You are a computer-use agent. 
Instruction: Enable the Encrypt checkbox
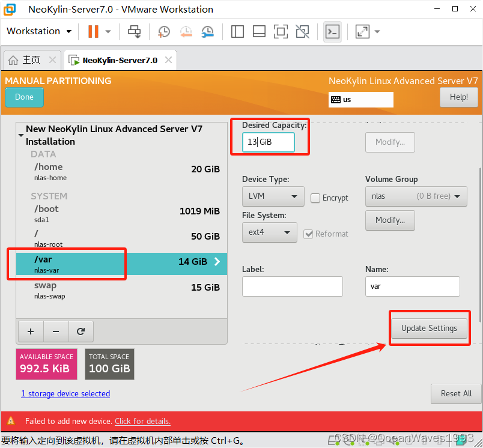point(315,198)
